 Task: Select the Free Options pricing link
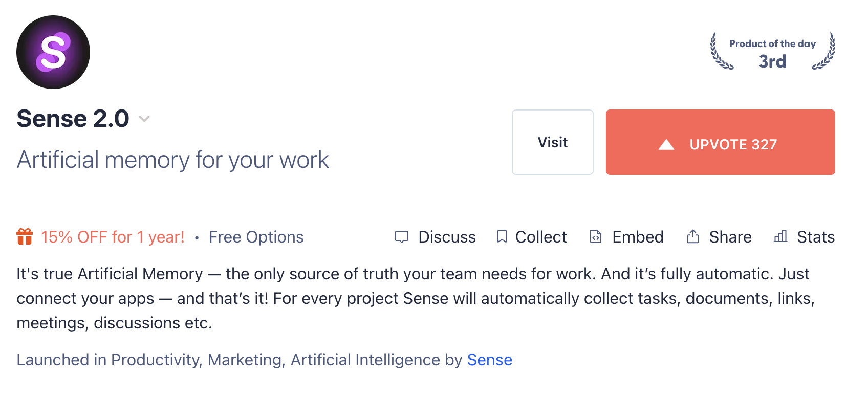pos(256,237)
